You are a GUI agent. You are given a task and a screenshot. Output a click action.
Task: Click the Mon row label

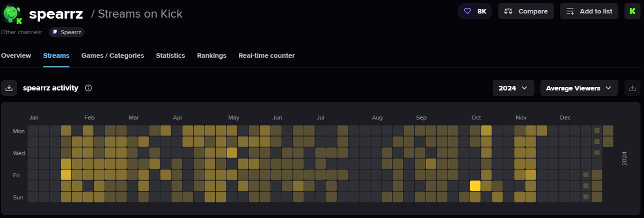coord(19,131)
